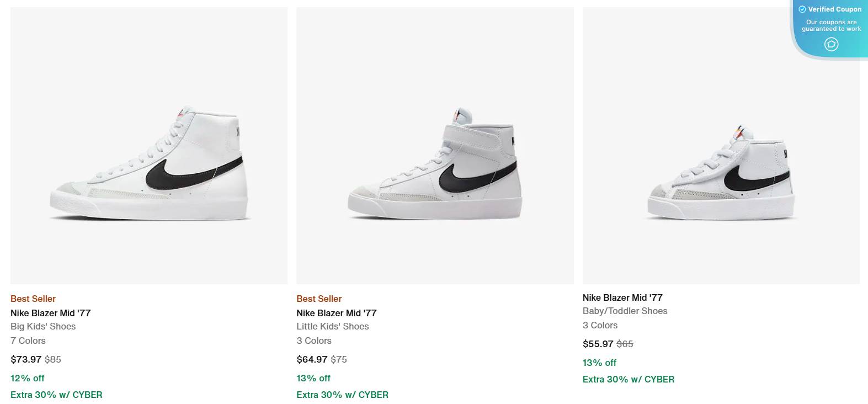Click the home icon in the coupon widget

coord(832,44)
